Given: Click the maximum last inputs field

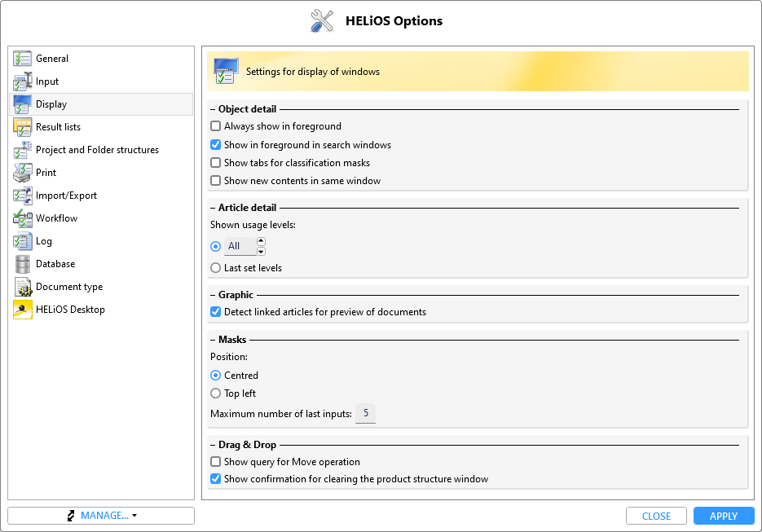Looking at the screenshot, I should 365,414.
